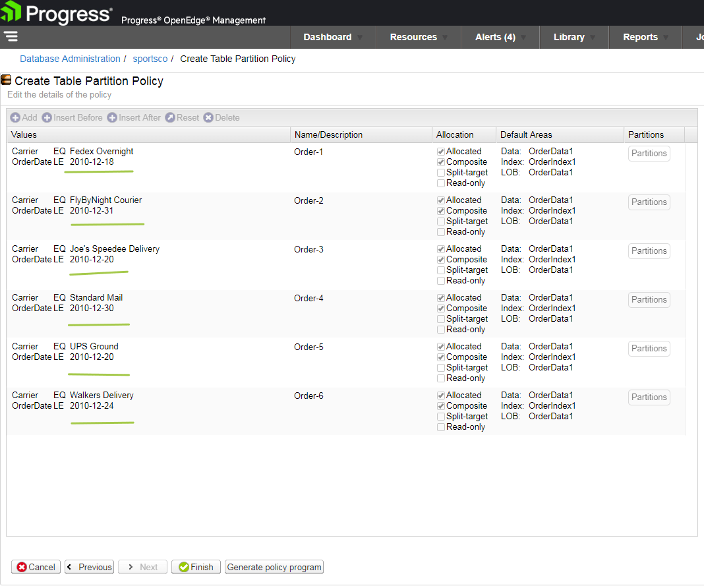Open Partitions for Order-6
The height and width of the screenshot is (588, 704).
[649, 397]
